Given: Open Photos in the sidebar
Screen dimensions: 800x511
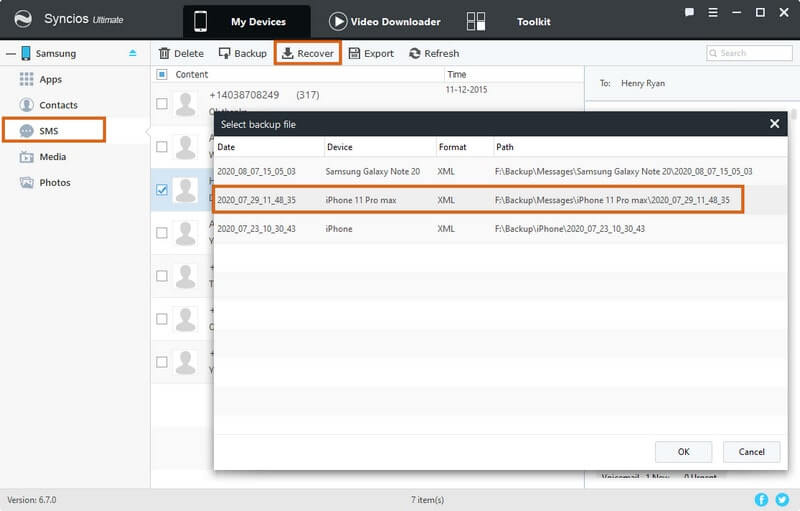Looking at the screenshot, I should (55, 183).
